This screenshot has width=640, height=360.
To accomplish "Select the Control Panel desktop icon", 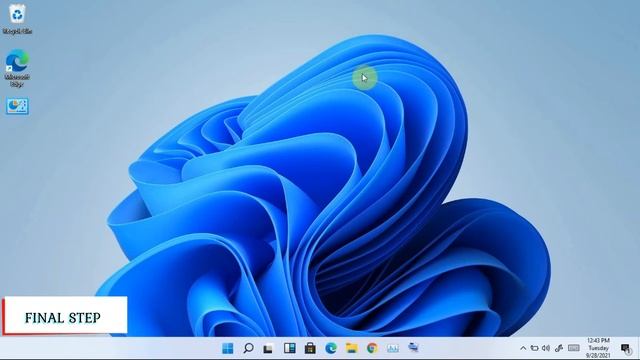I will click(x=17, y=106).
